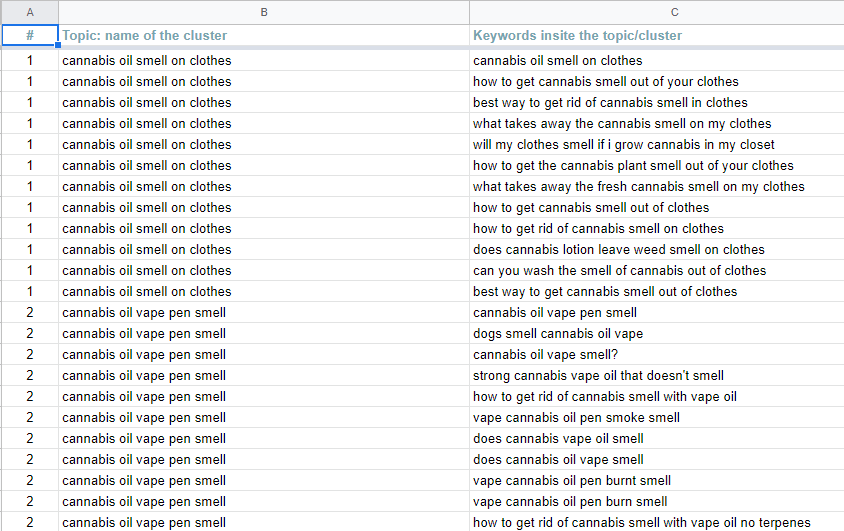Click 'Keywords insite the topic/cluster' header cell

[x=657, y=36]
